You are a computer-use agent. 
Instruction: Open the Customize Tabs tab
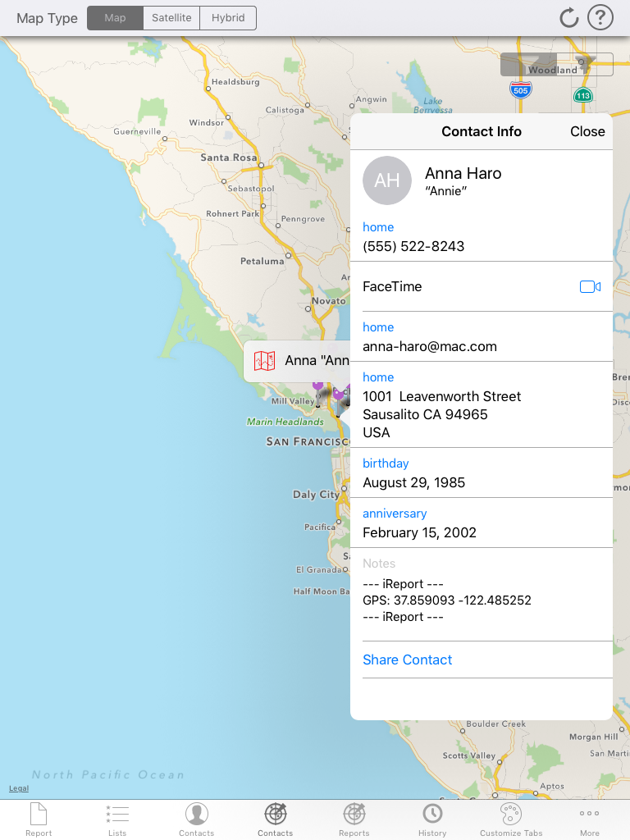[511, 819]
